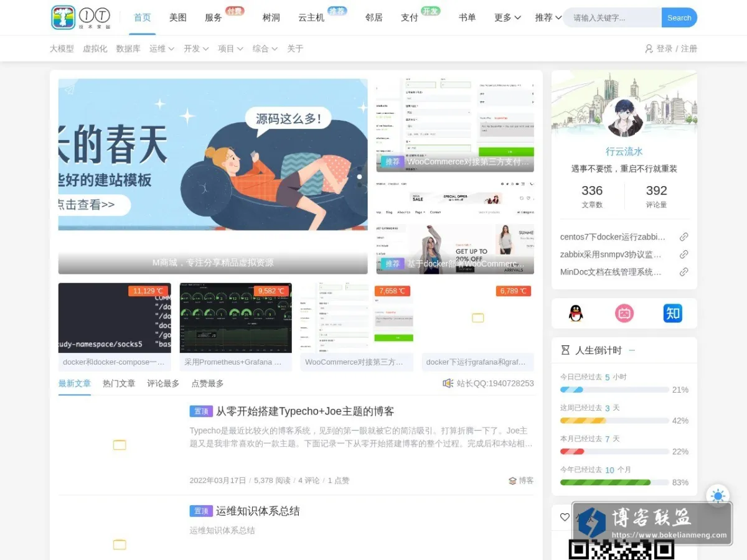Select the 热门文章 tab

(119, 383)
